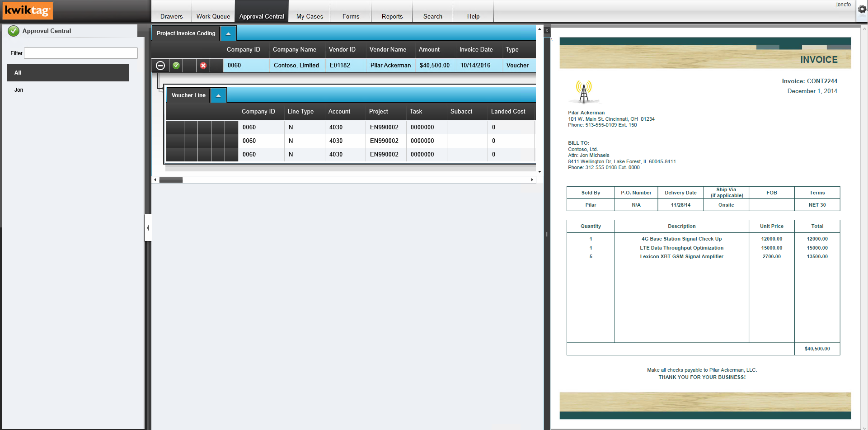Open the settings gear icon
Image resolution: width=868 pixels, height=430 pixels.
click(862, 9)
